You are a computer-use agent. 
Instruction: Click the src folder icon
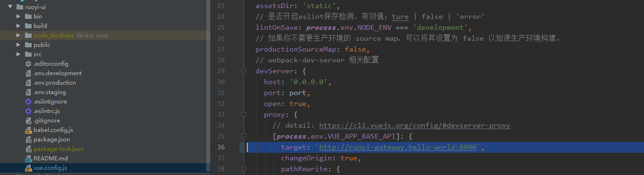tap(28, 54)
